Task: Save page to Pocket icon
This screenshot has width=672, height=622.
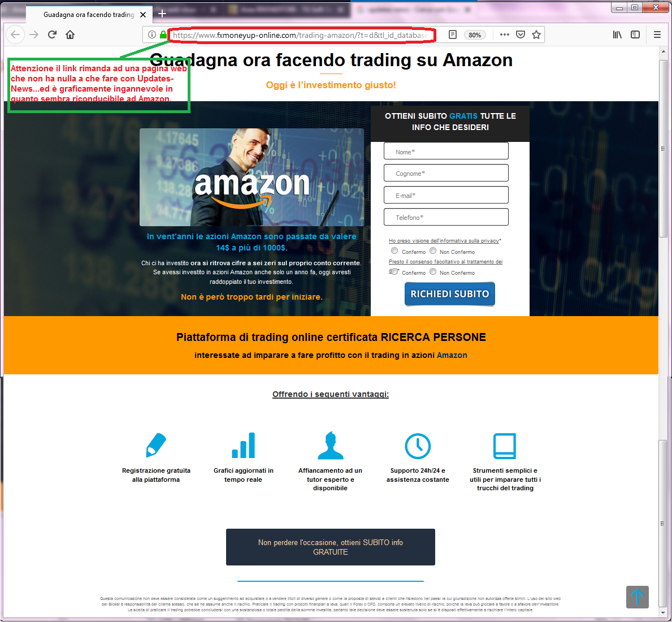Action: (521, 34)
